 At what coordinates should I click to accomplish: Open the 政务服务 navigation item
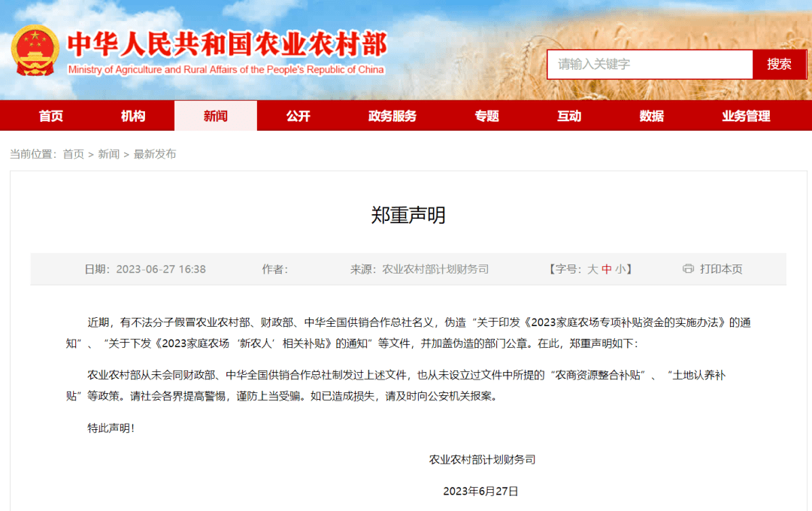[392, 116]
